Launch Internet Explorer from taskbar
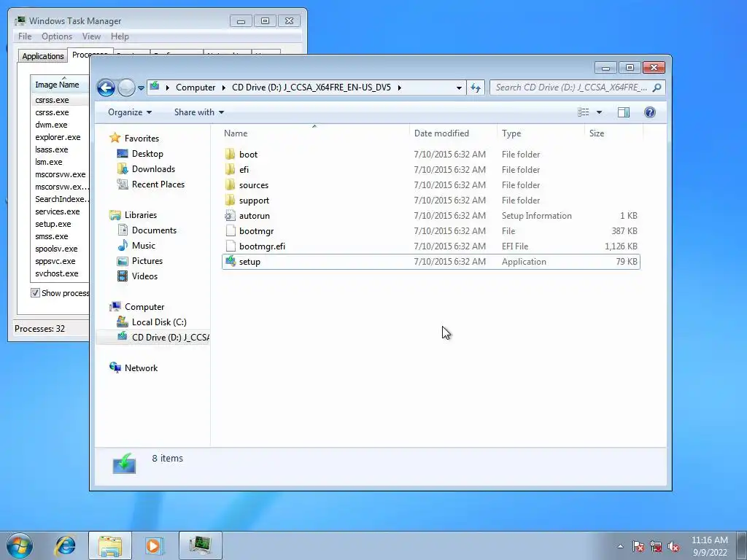Viewport: 747px width, 560px height. (66, 545)
